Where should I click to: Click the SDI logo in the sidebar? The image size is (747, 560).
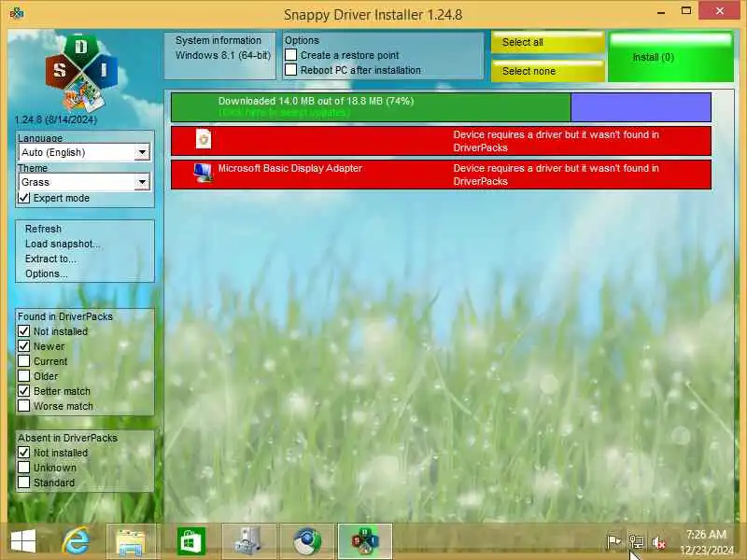81,73
